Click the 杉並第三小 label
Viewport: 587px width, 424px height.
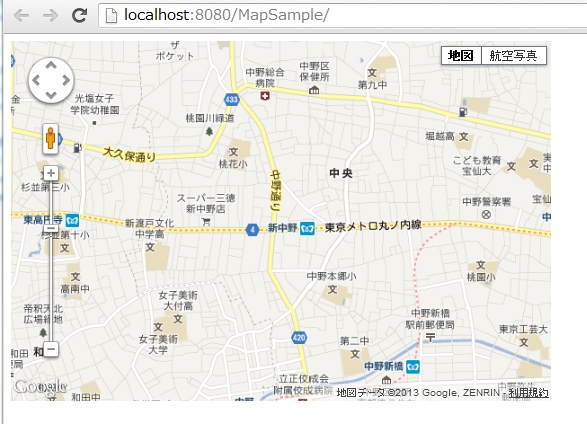(45, 187)
